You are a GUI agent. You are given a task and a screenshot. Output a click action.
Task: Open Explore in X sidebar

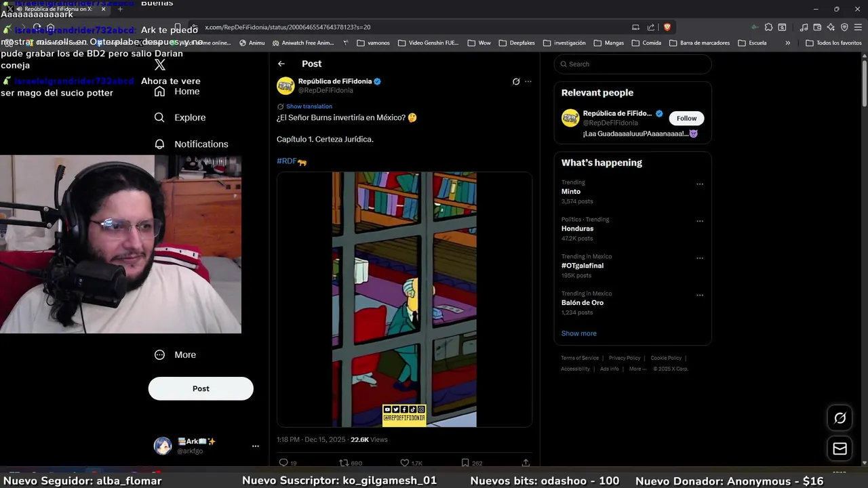pyautogui.click(x=180, y=117)
